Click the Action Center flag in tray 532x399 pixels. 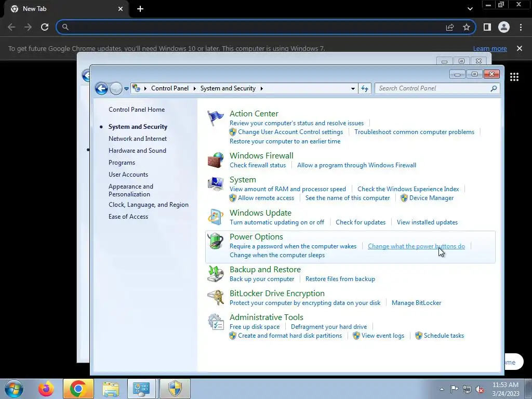(x=454, y=389)
